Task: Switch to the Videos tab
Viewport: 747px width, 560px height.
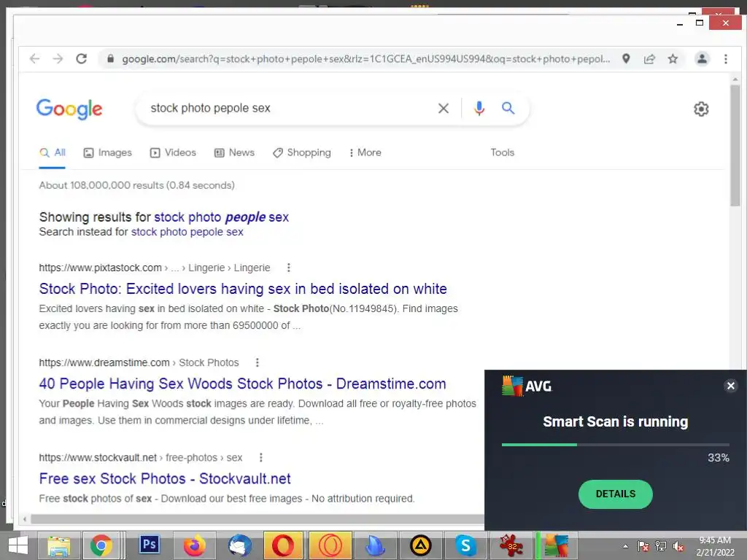Action: pos(173,152)
